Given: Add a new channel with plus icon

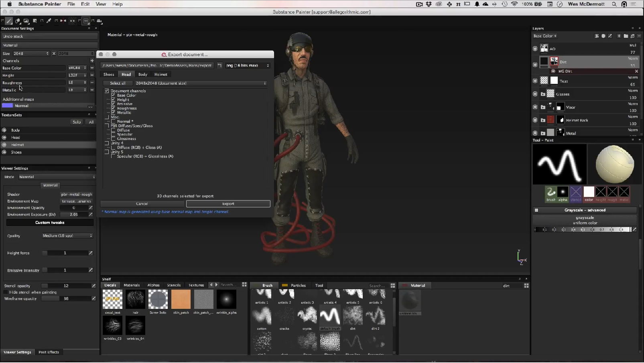Looking at the screenshot, I should tap(92, 61).
